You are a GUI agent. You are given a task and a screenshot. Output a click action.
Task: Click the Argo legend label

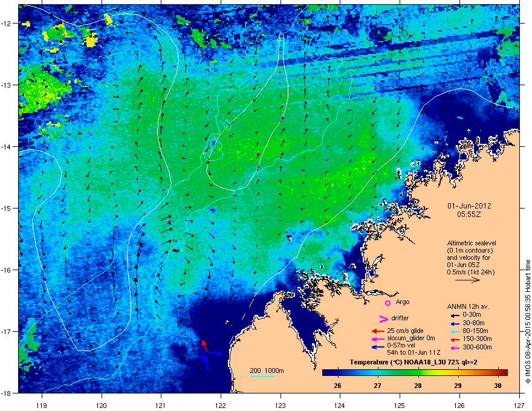click(403, 302)
